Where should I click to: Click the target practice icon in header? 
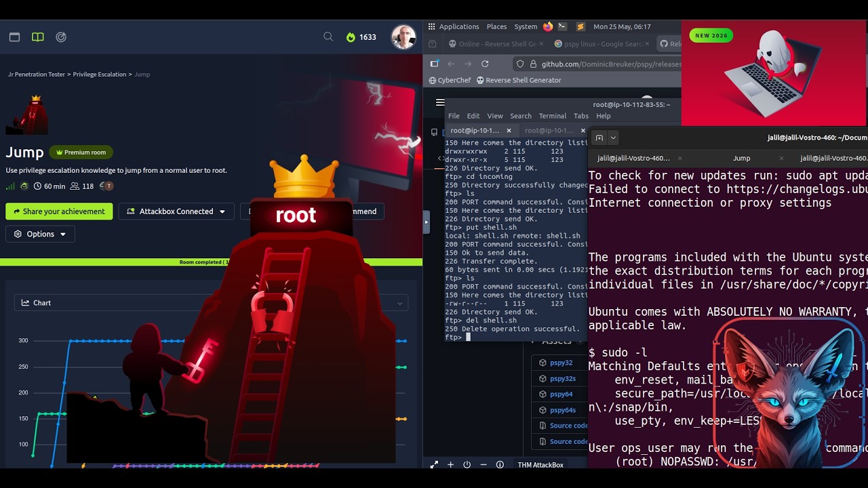pyautogui.click(x=61, y=37)
